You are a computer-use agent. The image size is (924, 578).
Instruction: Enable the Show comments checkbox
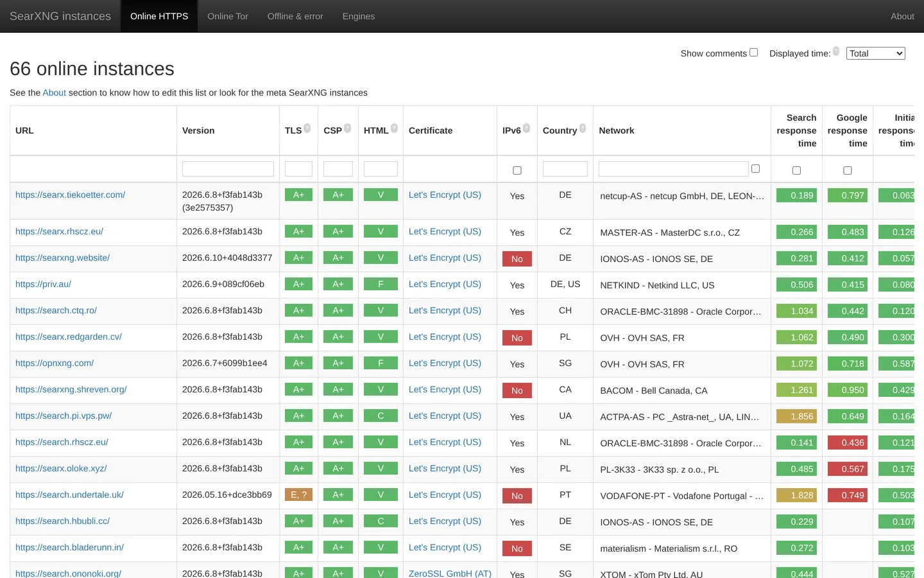[754, 53]
